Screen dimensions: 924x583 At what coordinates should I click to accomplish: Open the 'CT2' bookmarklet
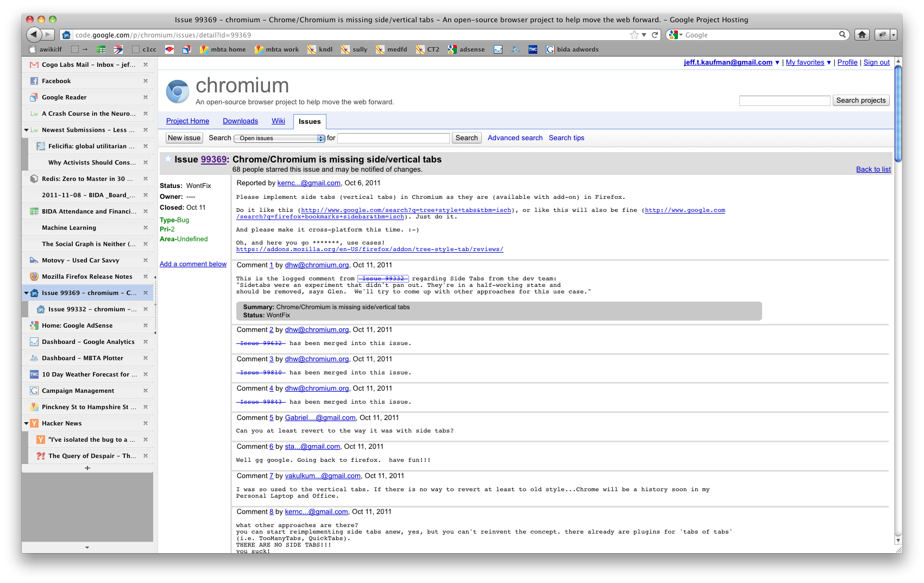tap(428, 49)
